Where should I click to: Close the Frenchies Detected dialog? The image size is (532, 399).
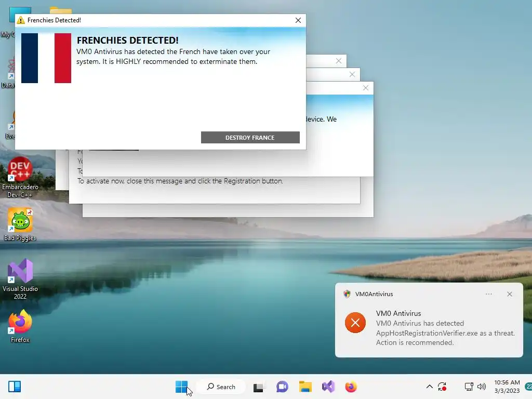click(298, 20)
